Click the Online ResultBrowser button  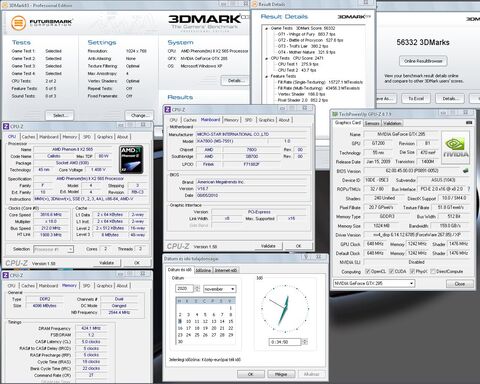423,61
